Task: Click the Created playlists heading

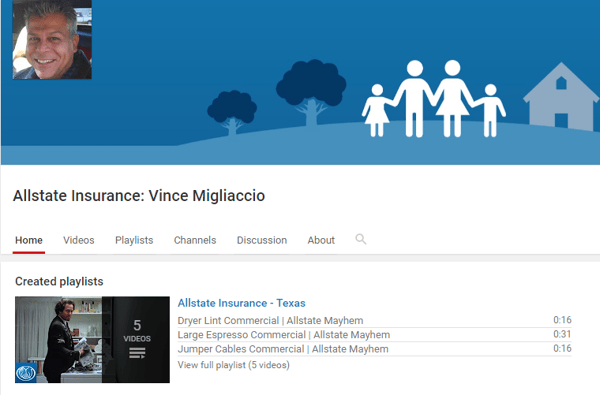Action: pos(59,281)
